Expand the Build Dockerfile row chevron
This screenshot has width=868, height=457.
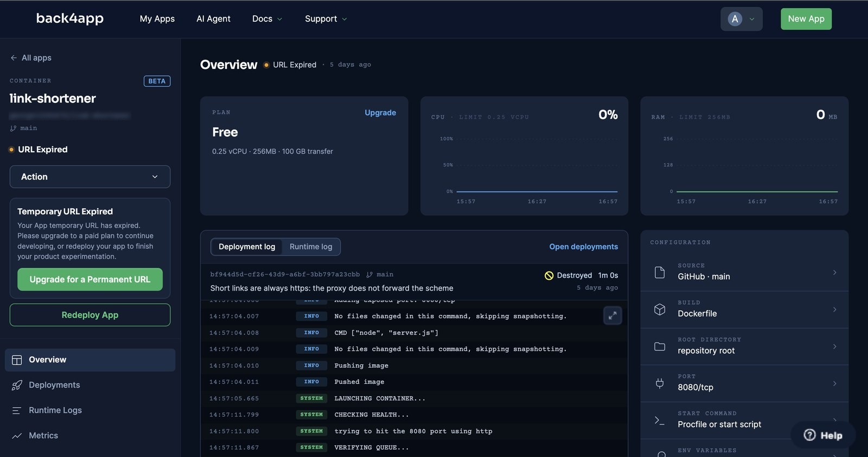(835, 310)
